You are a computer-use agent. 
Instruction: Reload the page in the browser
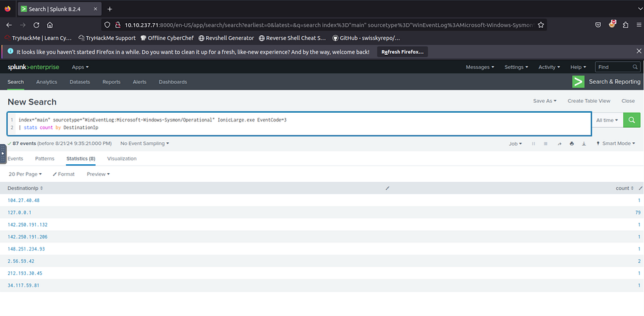(x=36, y=25)
